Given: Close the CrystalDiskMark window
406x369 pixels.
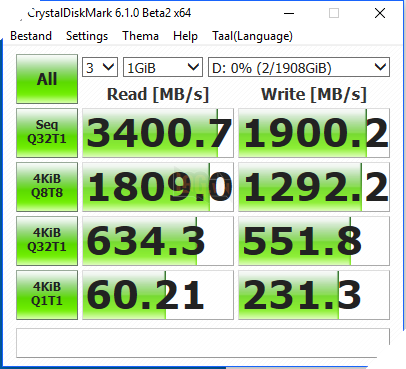Looking at the screenshot, I should [x=380, y=13].
